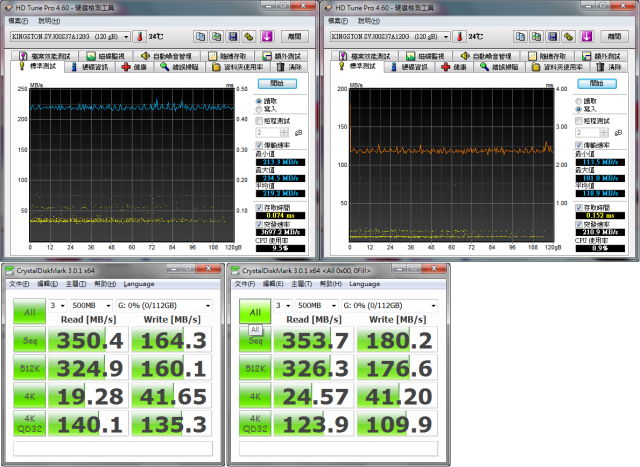
Task: Toggle 突發速率 checkbox in read-test HD Tune window
Action: pyautogui.click(x=259, y=224)
